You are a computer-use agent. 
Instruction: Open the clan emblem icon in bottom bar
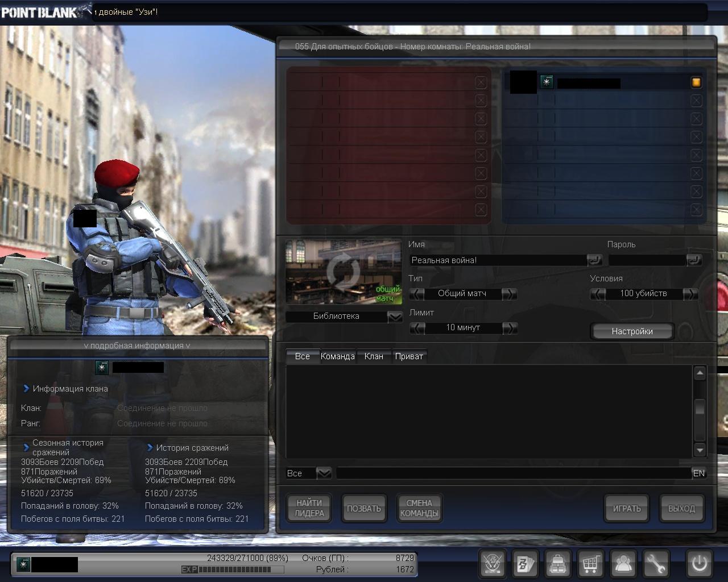(x=491, y=564)
